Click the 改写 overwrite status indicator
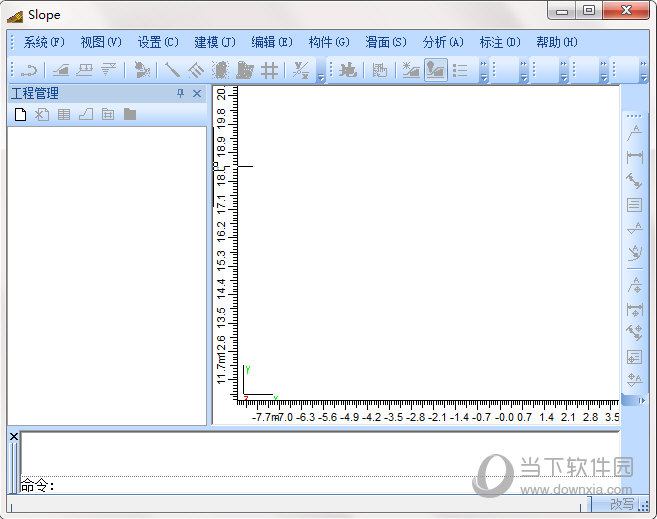Screen dimensions: 657x519 [622, 504]
